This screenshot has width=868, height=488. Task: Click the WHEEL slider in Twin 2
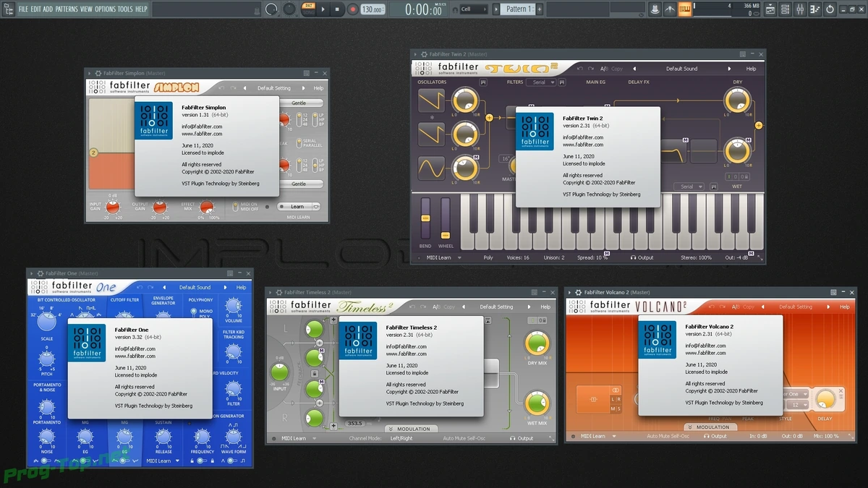pyautogui.click(x=446, y=218)
